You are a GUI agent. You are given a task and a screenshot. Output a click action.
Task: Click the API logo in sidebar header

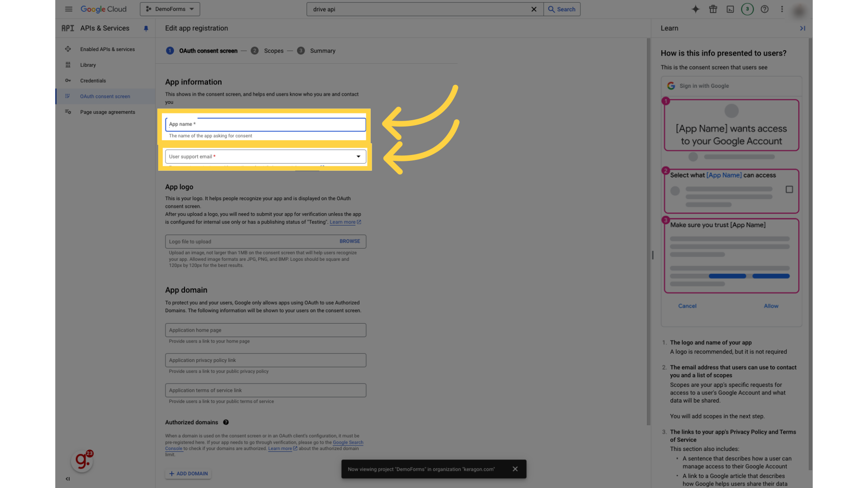click(x=68, y=28)
